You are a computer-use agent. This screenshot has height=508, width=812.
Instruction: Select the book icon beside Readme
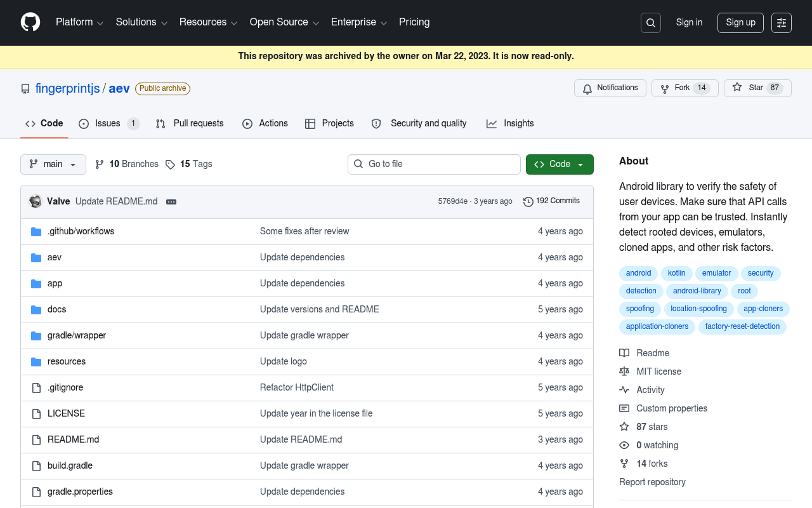coord(624,353)
